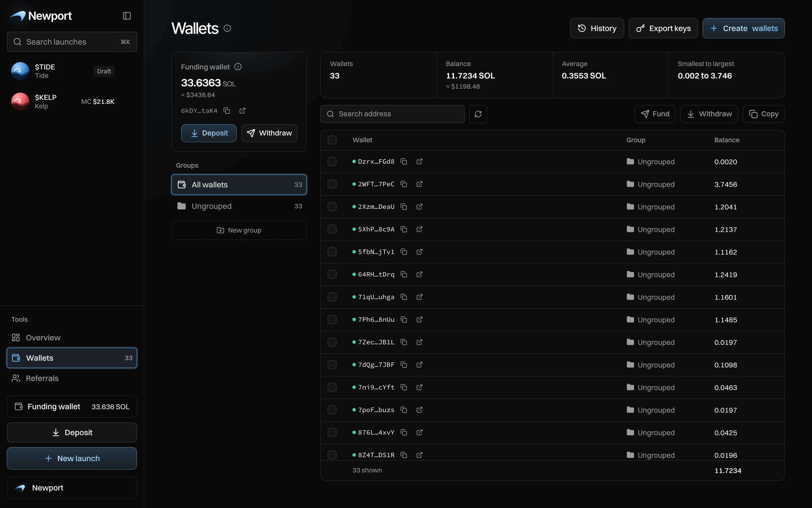The height and width of the screenshot is (508, 812).
Task: Go to Referrals in Tools
Action: (72, 378)
